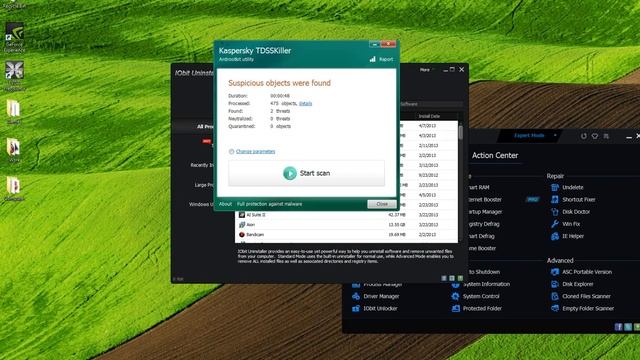Image resolution: width=640 pixels, height=360 pixels.
Task: Open the Win Fix wrench tool
Action: point(565,224)
